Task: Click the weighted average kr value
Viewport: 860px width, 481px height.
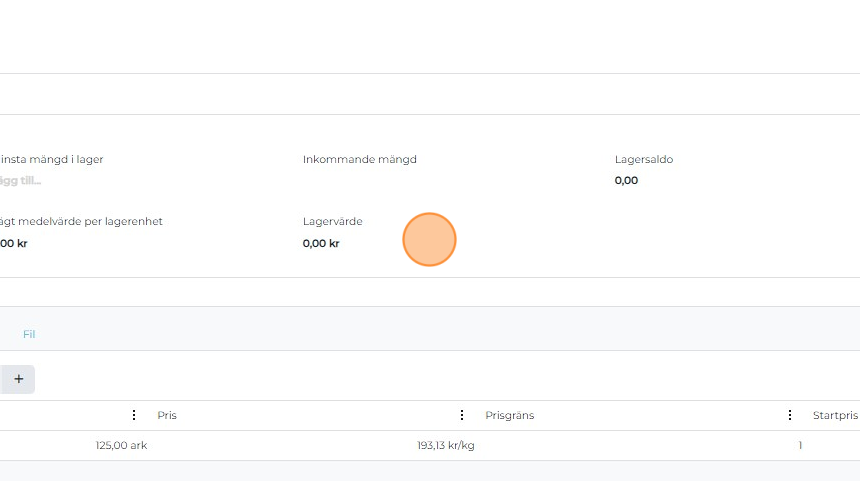Action: pos(14,243)
